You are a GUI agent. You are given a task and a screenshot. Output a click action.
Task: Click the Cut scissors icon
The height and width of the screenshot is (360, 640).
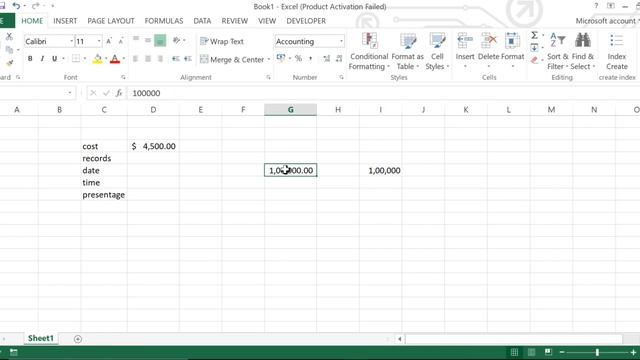click(9, 37)
